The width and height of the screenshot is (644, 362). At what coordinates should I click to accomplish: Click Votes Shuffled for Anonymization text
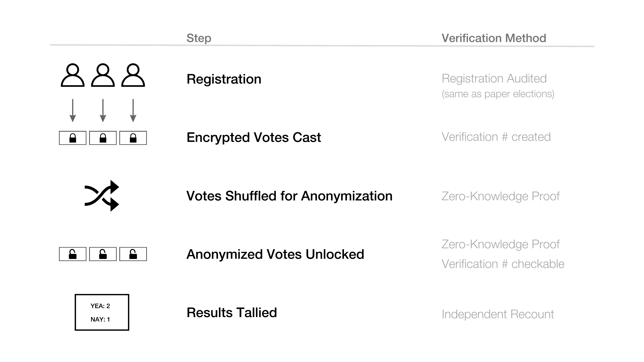(289, 196)
